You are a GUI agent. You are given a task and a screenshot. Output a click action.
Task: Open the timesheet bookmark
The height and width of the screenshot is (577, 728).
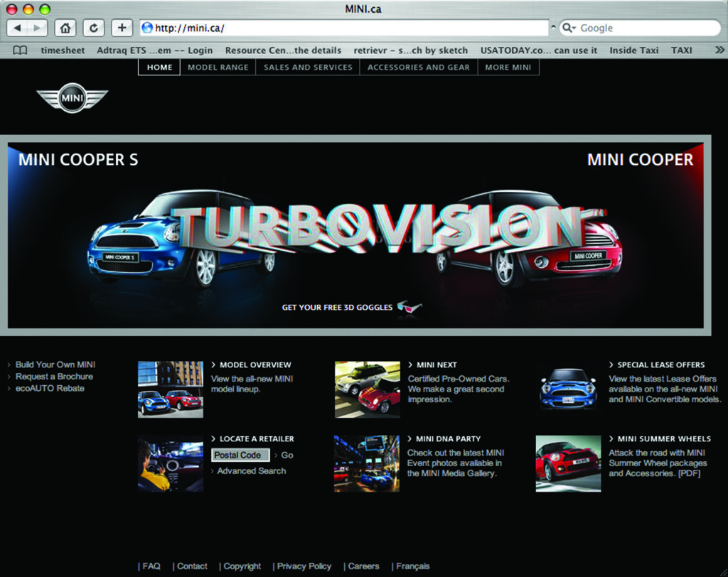tap(63, 50)
